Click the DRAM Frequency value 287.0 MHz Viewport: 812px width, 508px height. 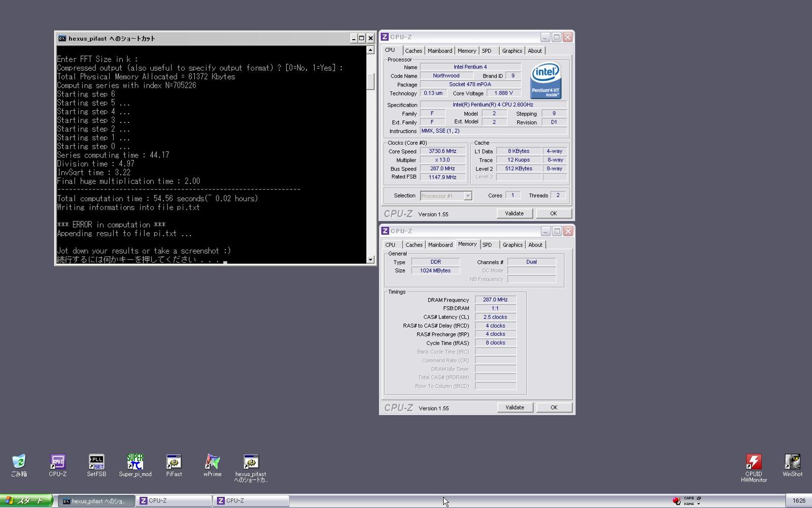495,300
